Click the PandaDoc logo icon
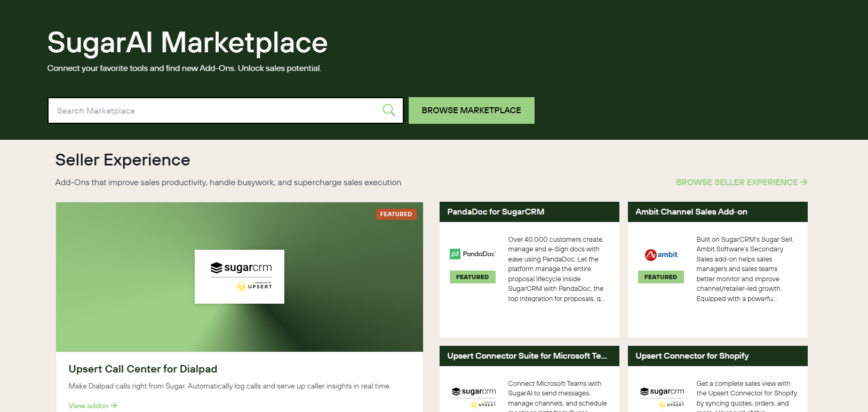This screenshot has width=868, height=412. click(473, 254)
